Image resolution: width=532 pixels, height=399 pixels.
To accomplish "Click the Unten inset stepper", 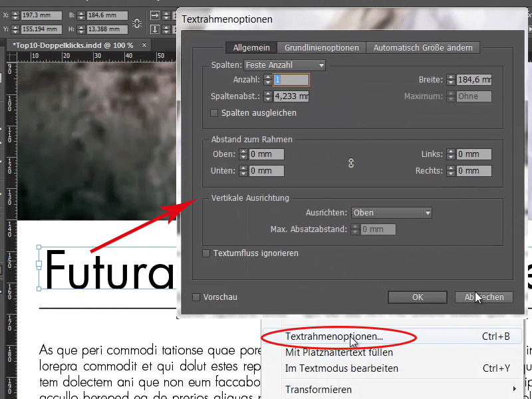I will click(x=243, y=171).
